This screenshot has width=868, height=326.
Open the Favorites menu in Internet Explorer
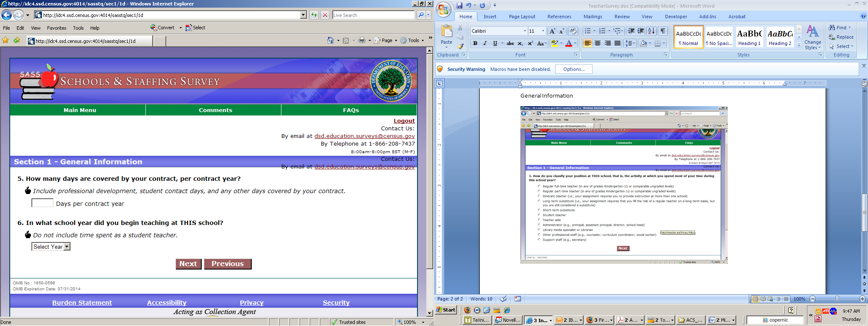pos(56,28)
